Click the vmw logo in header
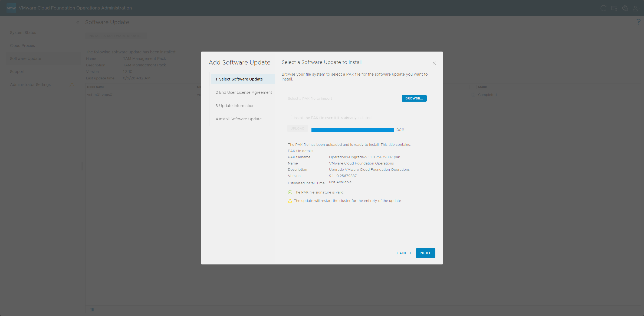The width and height of the screenshot is (644, 316). tap(11, 8)
